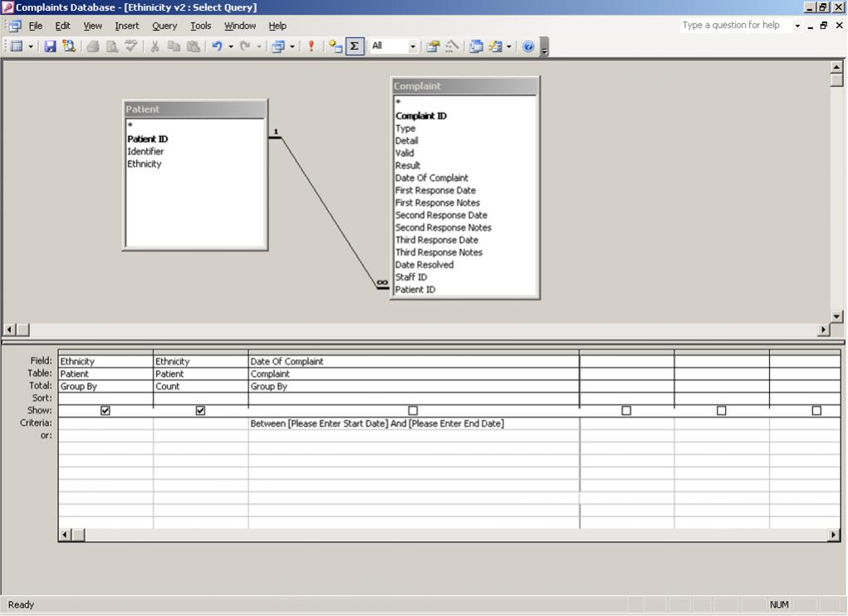Open the View type dropdown arrow
This screenshot has width=848, height=616.
31,46
